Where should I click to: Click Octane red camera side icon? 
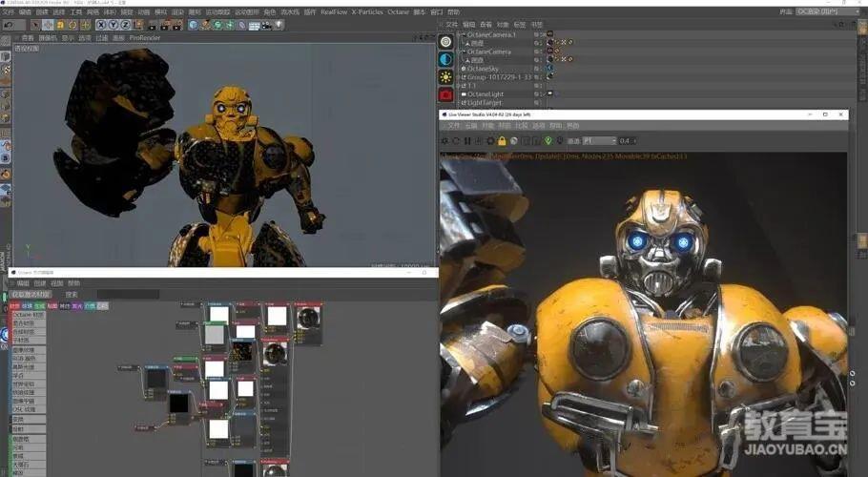[x=446, y=94]
